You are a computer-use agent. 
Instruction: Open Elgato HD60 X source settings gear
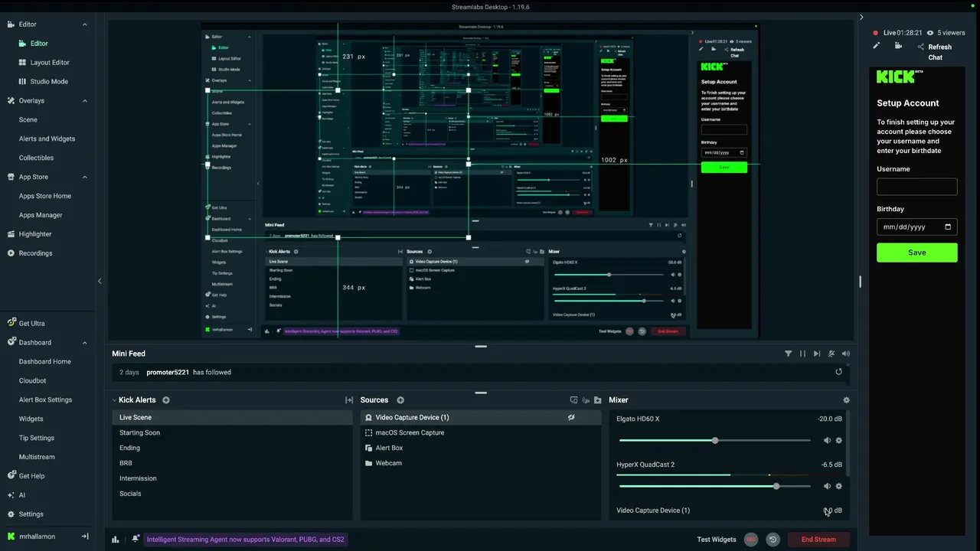click(838, 441)
